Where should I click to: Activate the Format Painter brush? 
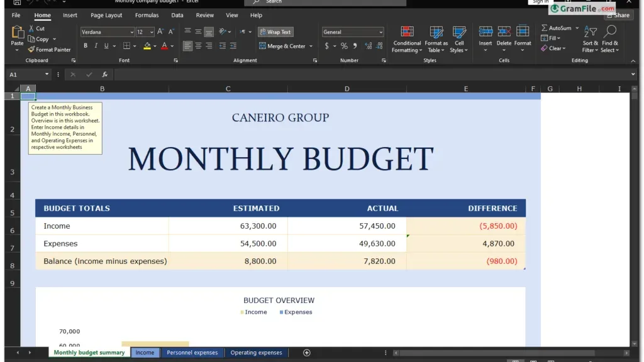(31, 49)
